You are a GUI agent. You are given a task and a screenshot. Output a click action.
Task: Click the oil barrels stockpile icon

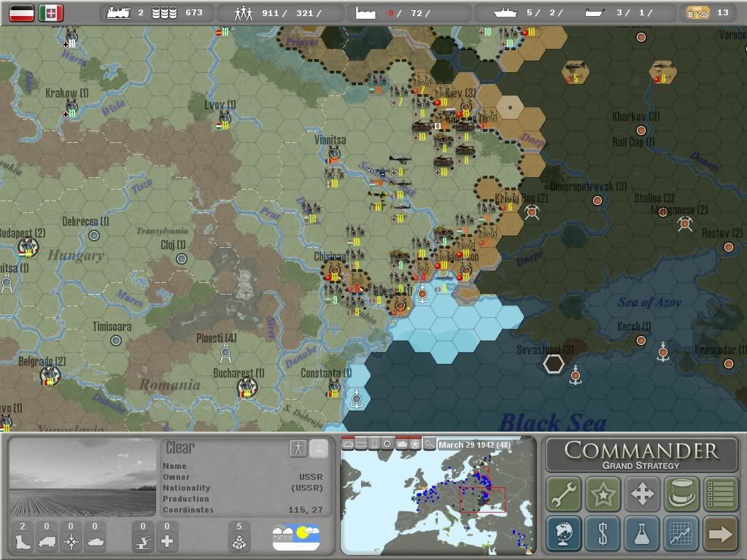164,13
